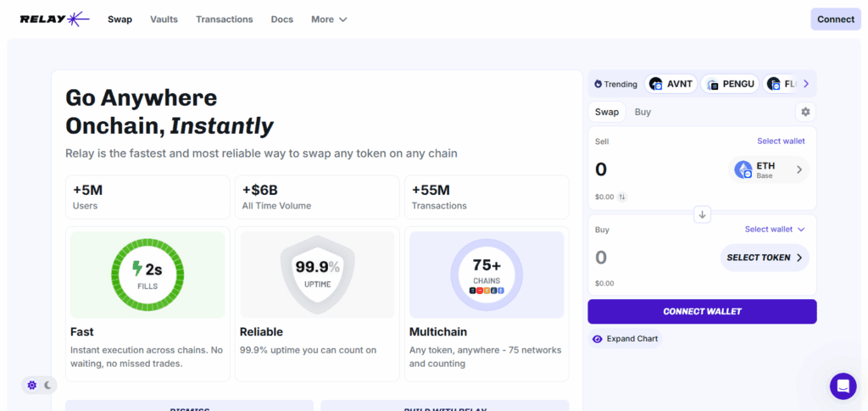This screenshot has width=868, height=411.
Task: Switch to dark theme moon icon
Action: coord(48,385)
